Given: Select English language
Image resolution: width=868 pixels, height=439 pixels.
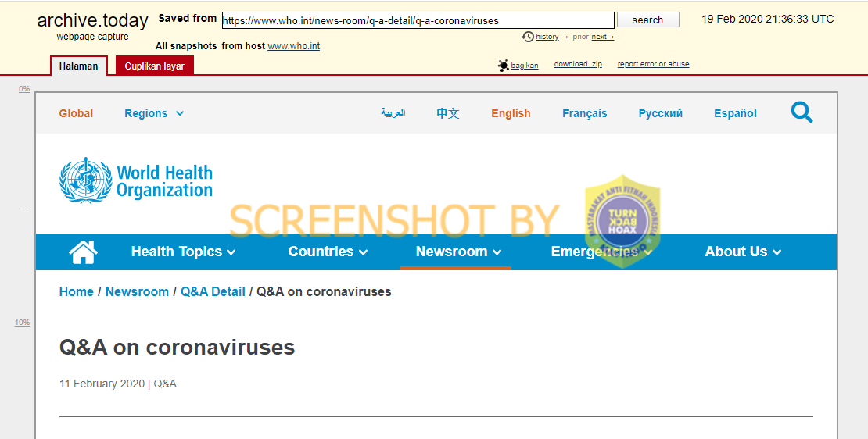Looking at the screenshot, I should 511,113.
